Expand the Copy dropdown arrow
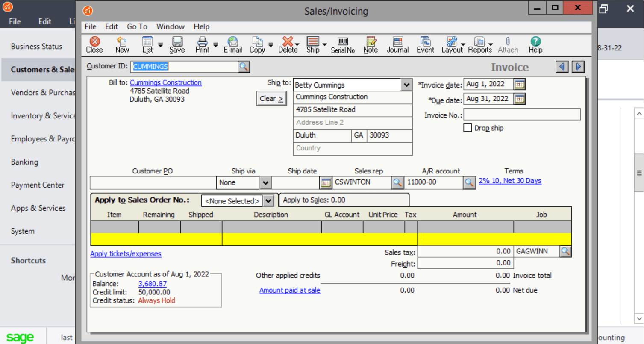644x344 pixels. [271, 44]
